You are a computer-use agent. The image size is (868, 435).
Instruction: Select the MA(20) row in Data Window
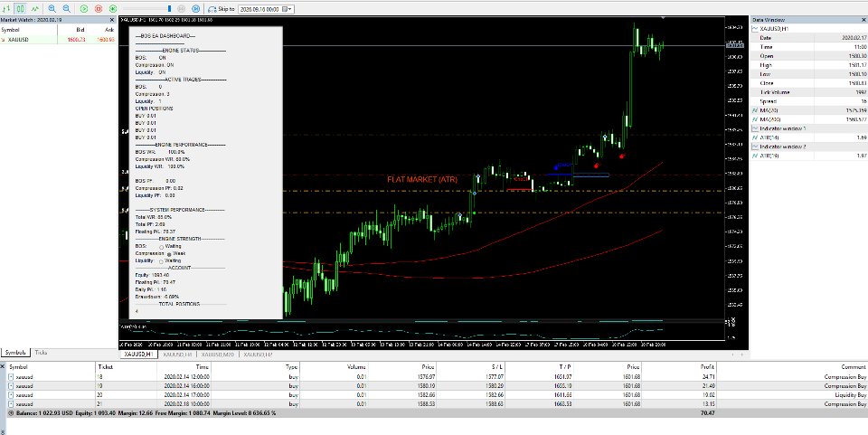coord(808,110)
